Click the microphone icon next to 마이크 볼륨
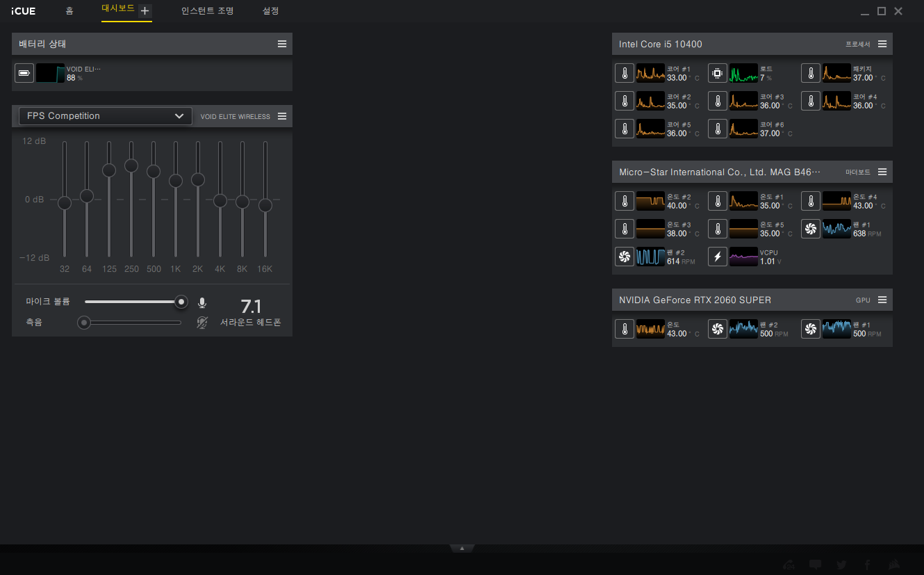The width and height of the screenshot is (924, 575). (202, 302)
